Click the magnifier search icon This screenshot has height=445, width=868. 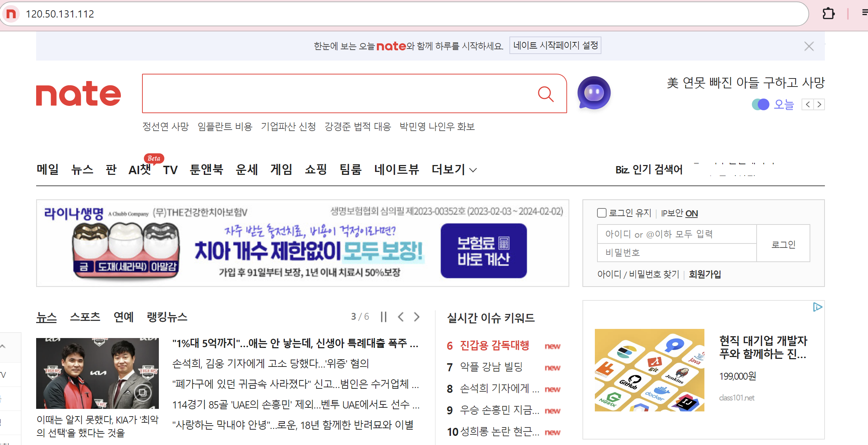pyautogui.click(x=546, y=94)
